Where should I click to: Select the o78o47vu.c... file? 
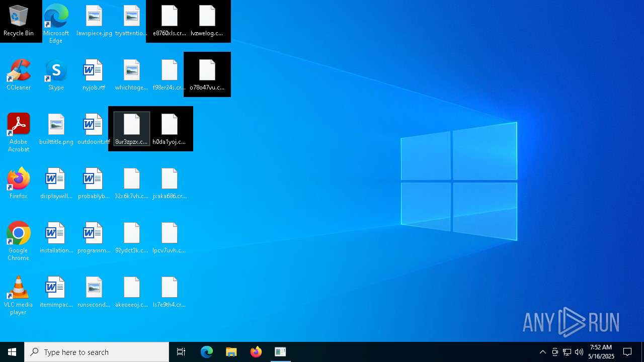pyautogui.click(x=207, y=75)
